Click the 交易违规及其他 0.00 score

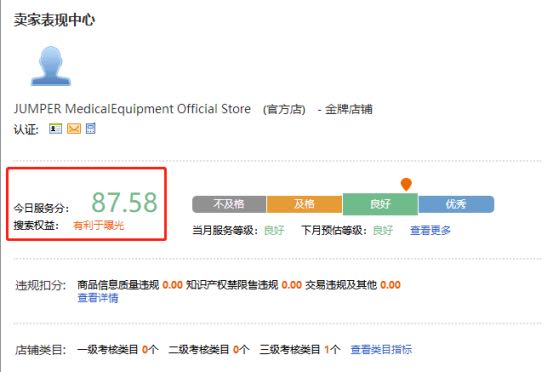point(390,285)
